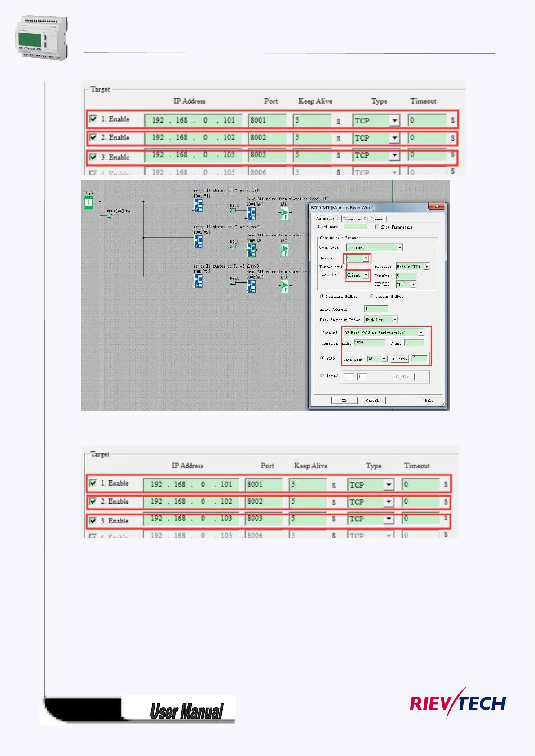Open the Remote dropdown showing 2
The image size is (535, 756).
pos(357,258)
